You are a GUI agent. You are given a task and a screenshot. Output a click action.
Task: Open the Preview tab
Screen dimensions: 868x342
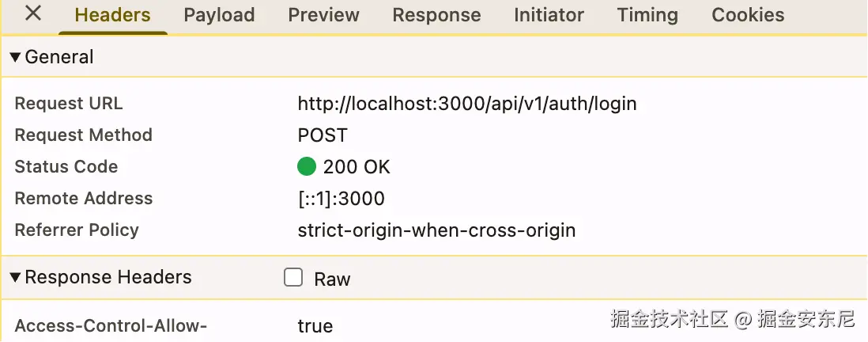pos(323,15)
